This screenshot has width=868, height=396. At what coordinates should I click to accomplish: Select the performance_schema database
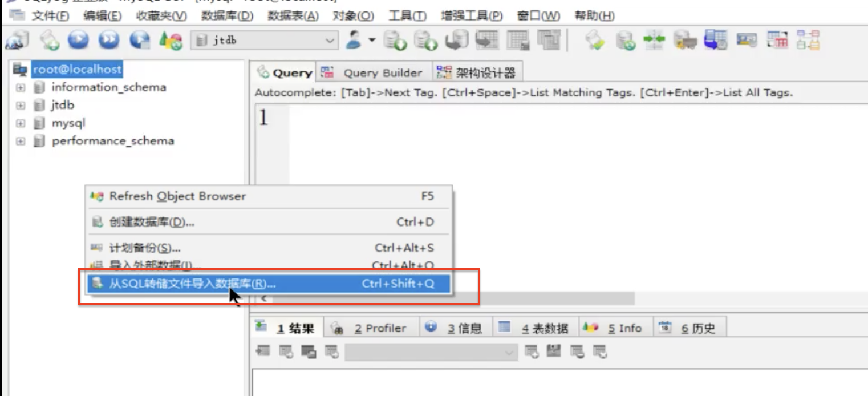pos(113,140)
